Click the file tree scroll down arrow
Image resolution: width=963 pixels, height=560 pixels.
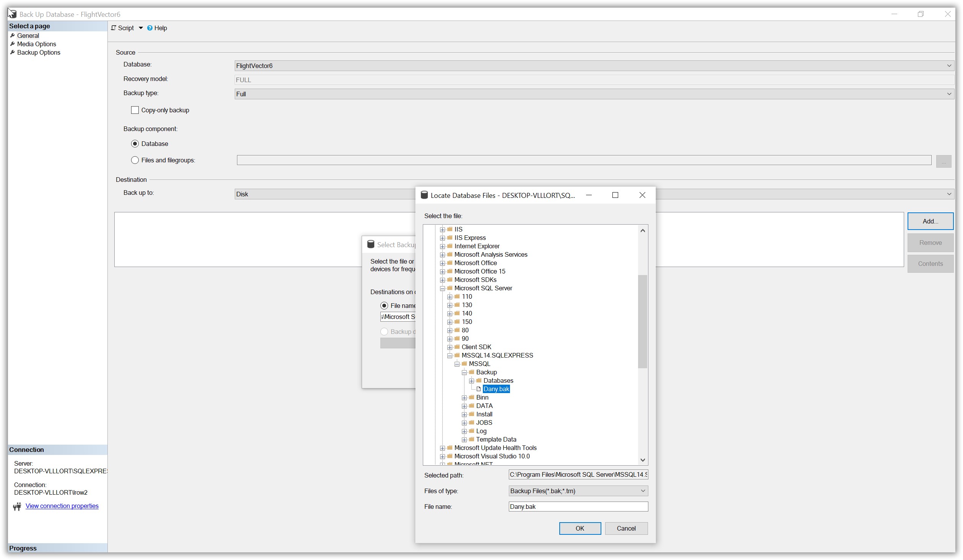coord(643,460)
